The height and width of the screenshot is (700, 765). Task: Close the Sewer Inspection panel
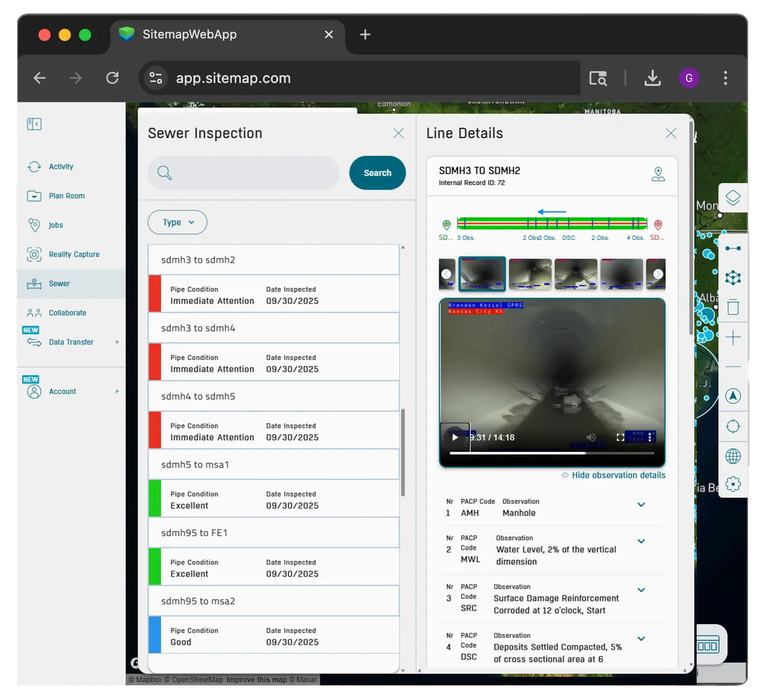399,133
